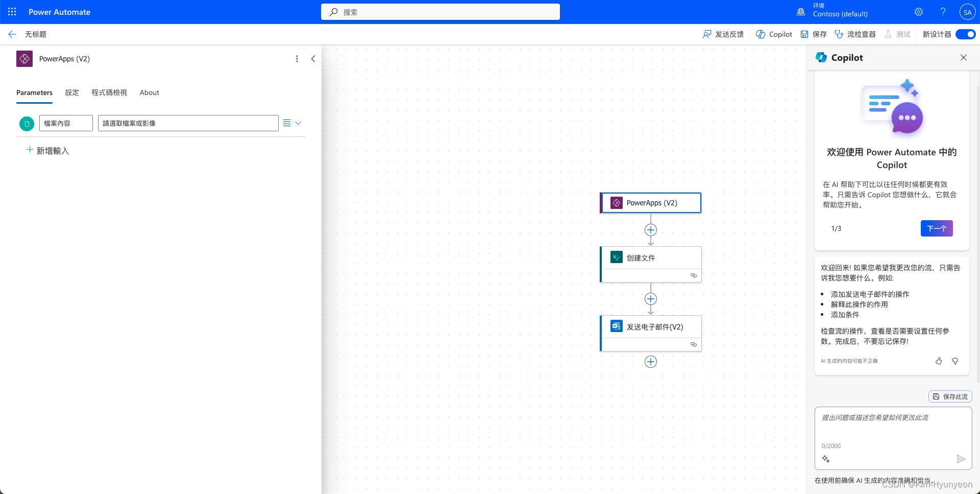Give thumbs down to Copilot message
Image resolution: width=980 pixels, height=494 pixels.
tap(955, 361)
